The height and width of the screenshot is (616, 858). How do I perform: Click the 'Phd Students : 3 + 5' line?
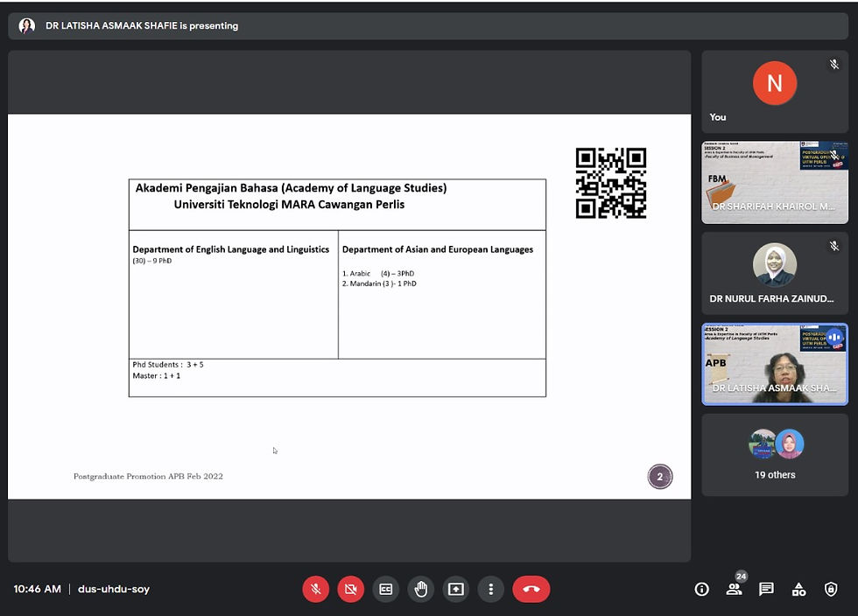pyautogui.click(x=168, y=364)
